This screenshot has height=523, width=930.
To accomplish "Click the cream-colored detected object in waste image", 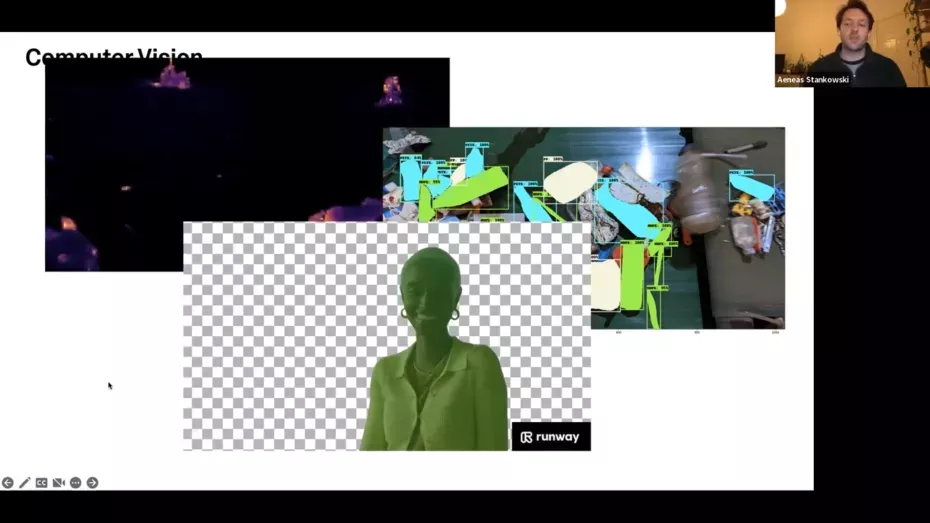I will pyautogui.click(x=569, y=181).
